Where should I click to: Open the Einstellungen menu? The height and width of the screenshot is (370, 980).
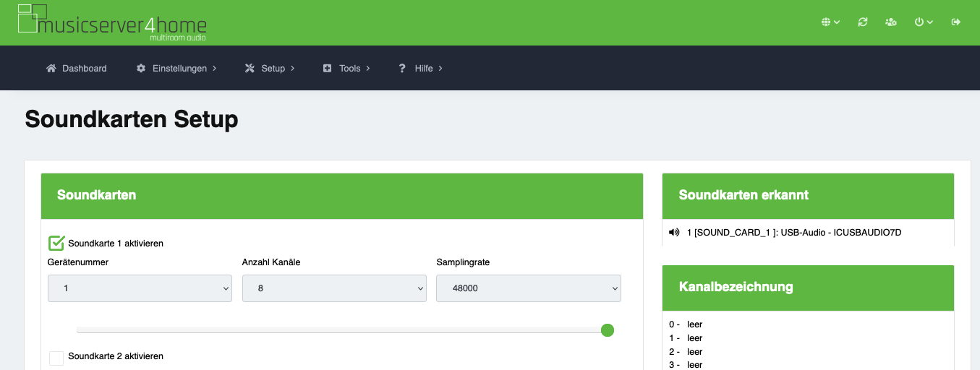[176, 68]
